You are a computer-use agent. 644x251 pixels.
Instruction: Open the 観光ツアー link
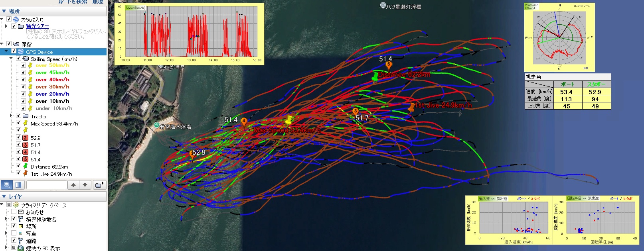(x=38, y=26)
